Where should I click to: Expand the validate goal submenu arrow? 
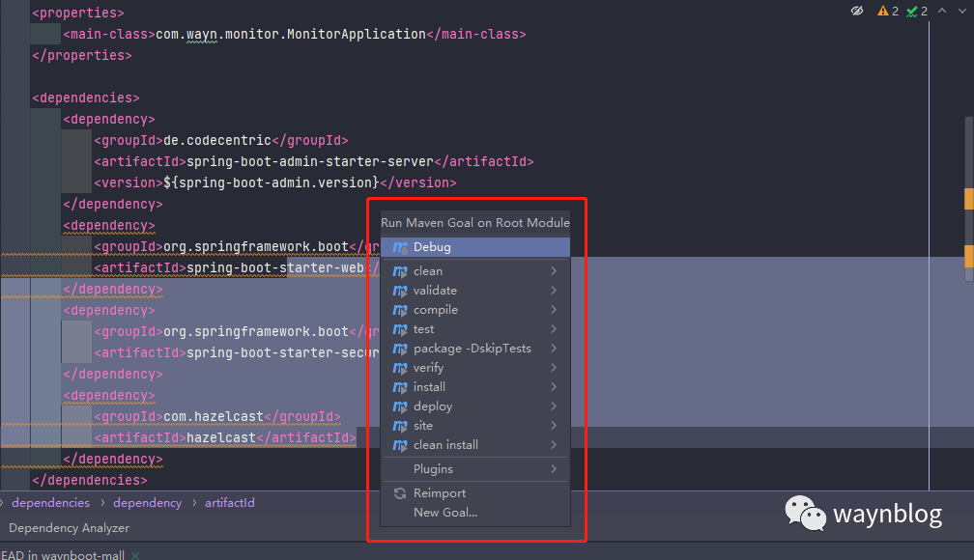click(x=554, y=291)
